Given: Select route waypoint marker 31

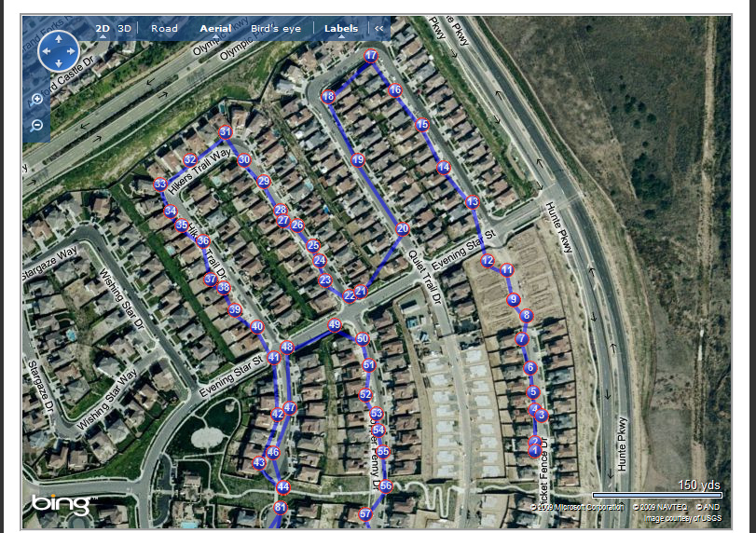Looking at the screenshot, I should 226,132.
